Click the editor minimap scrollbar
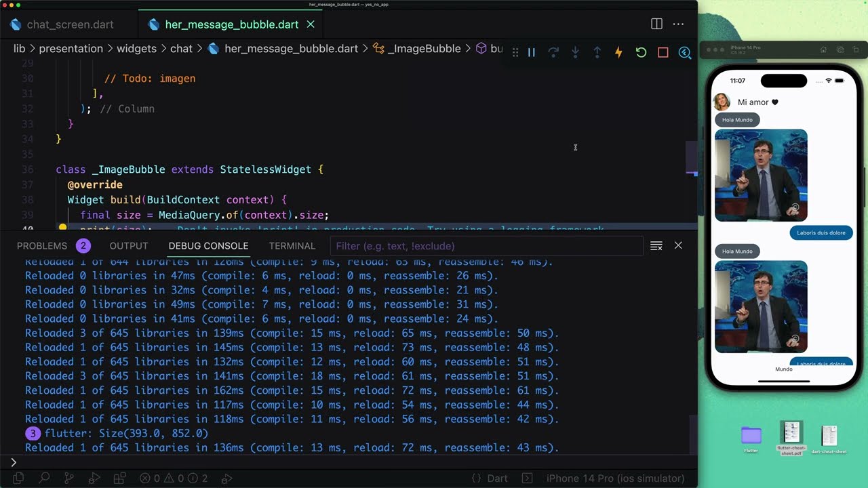868x488 pixels. coord(692,158)
